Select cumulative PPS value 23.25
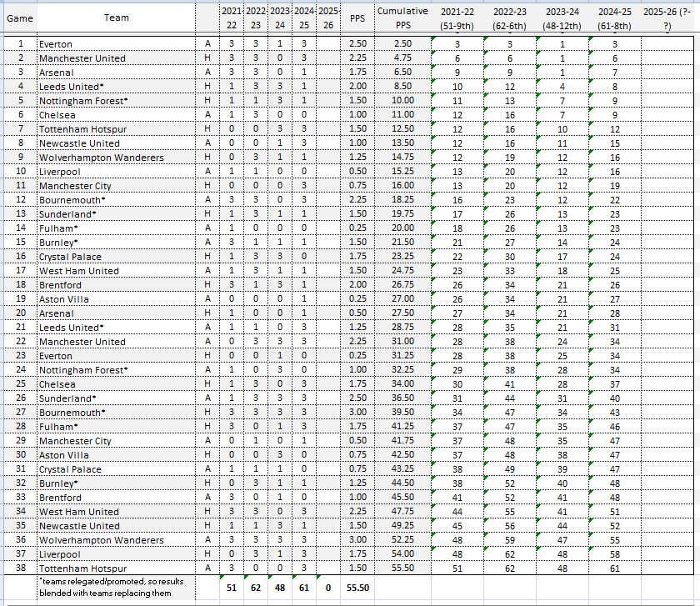 coord(402,257)
